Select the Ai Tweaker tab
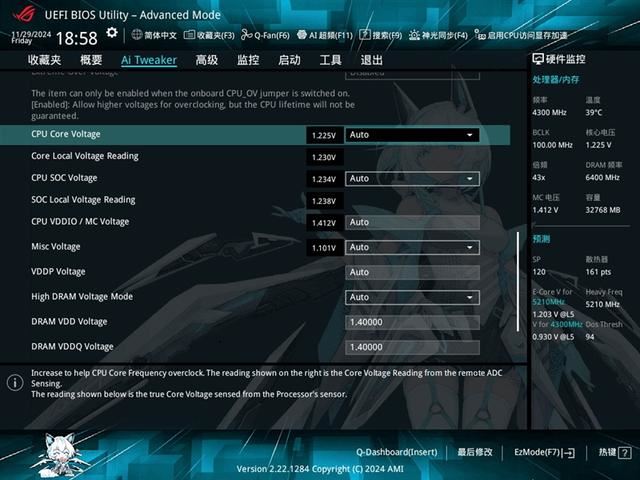Screen dimensions: 640x480 (149, 60)
